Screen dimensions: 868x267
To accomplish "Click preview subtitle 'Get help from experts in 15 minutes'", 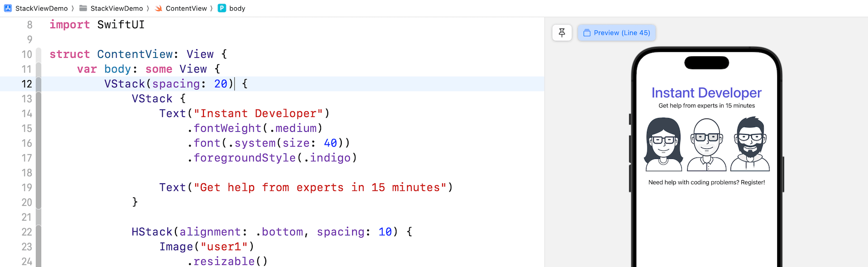I will (707, 105).
